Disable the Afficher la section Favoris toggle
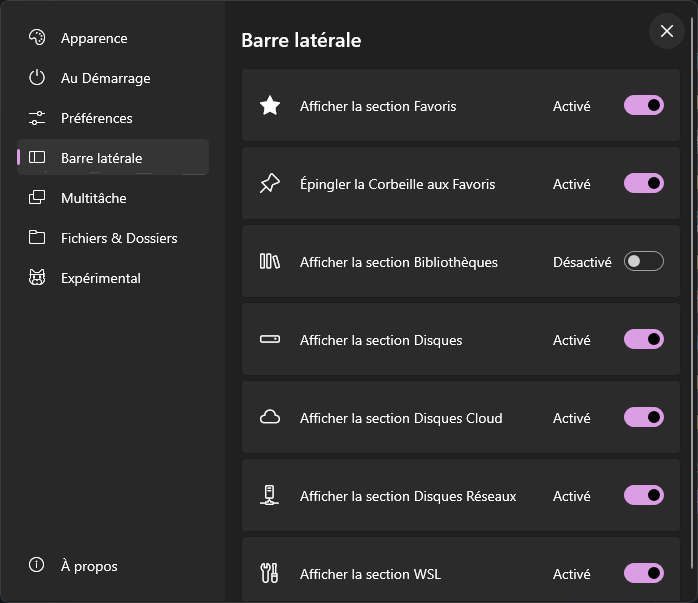Screen dimensions: 698x603 click(x=644, y=105)
